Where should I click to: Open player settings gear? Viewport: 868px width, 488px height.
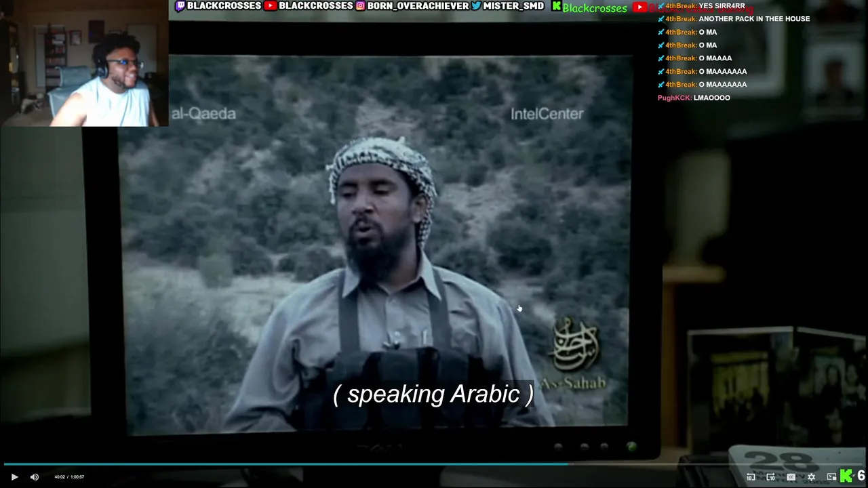pos(811,477)
